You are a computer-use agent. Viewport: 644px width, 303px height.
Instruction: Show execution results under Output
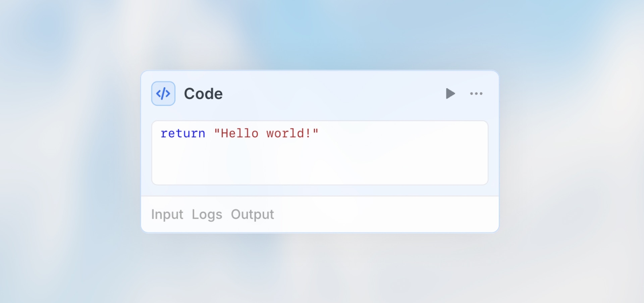pyautogui.click(x=252, y=214)
